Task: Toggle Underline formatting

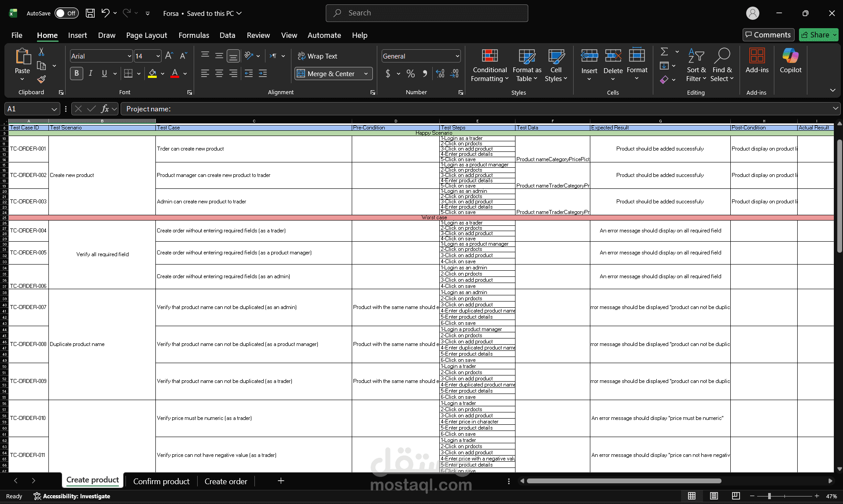Action: (104, 74)
